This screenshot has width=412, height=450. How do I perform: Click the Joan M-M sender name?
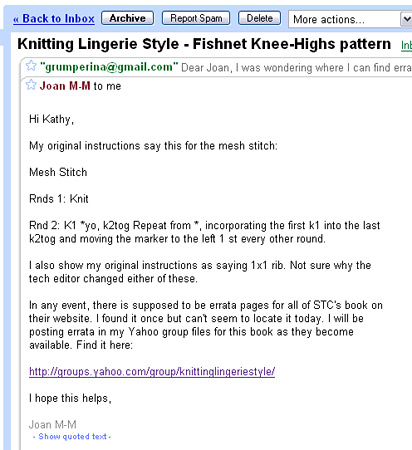click(x=65, y=86)
